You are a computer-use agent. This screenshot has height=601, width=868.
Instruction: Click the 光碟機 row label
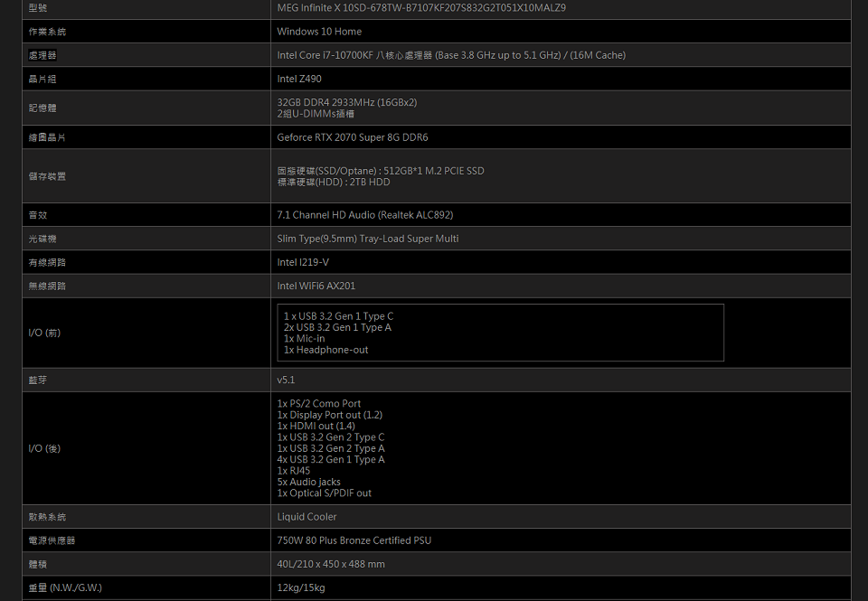[42, 239]
